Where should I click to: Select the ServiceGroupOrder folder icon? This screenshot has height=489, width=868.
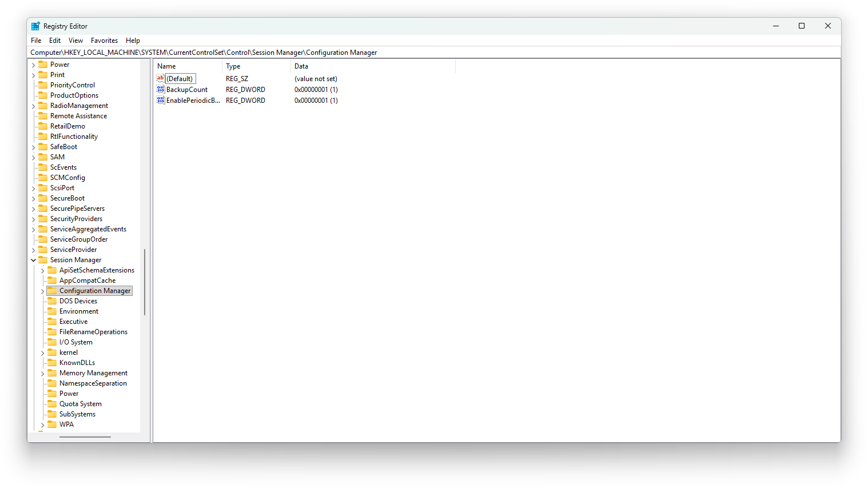pos(43,239)
